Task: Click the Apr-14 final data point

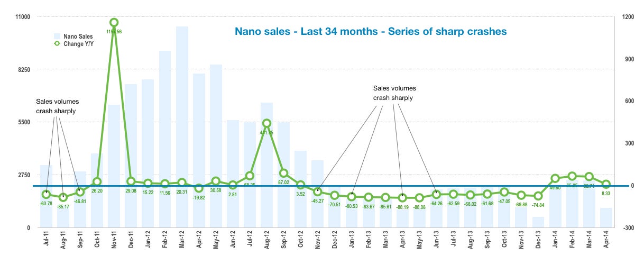Action: pos(606,184)
